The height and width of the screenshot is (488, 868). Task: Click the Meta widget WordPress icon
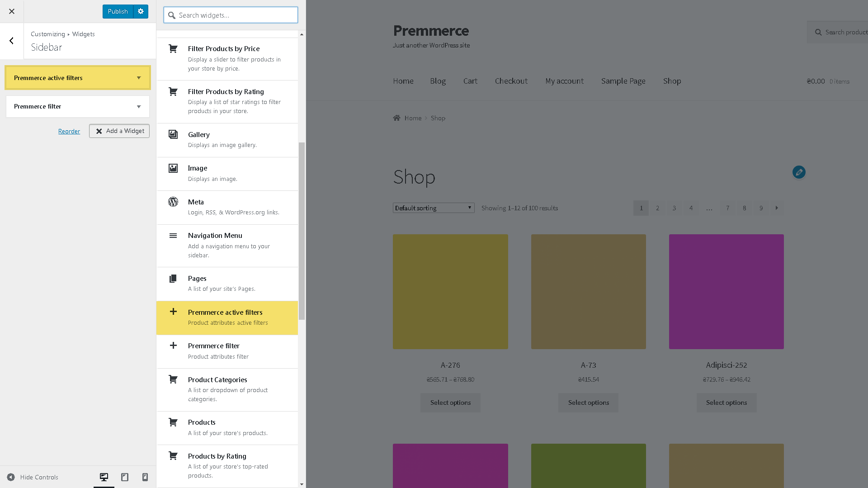[173, 202]
